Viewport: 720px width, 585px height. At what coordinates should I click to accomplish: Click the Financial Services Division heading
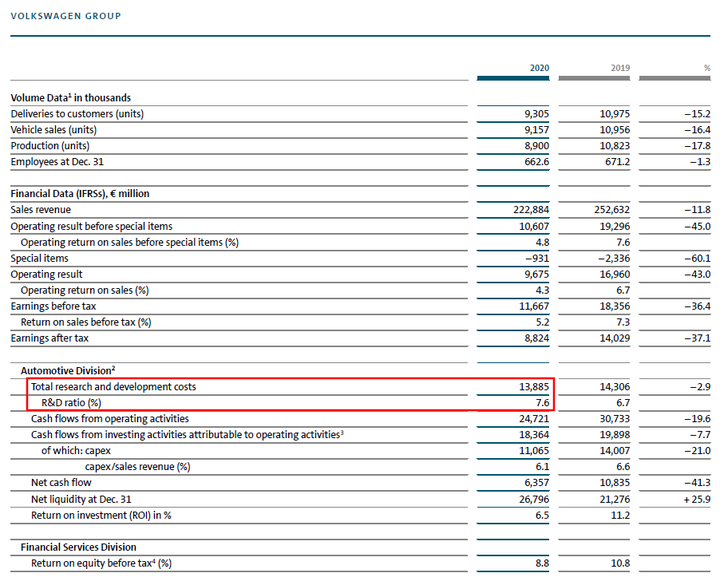click(x=79, y=547)
